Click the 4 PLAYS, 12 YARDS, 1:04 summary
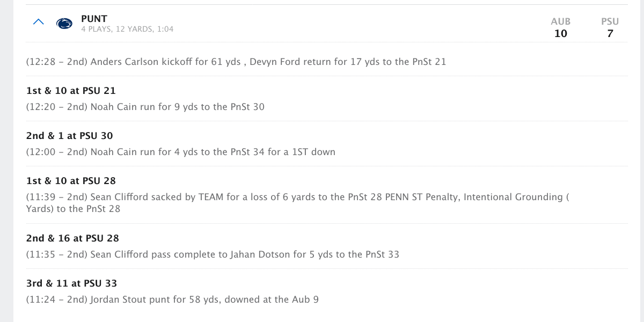 [x=127, y=29]
